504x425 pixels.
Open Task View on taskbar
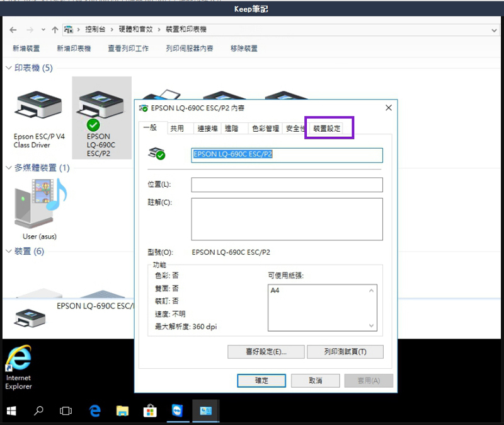pyautogui.click(x=66, y=411)
